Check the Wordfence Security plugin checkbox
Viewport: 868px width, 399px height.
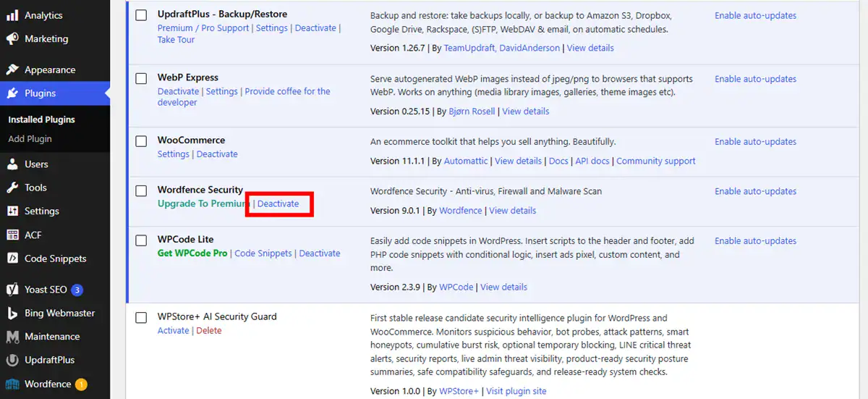(141, 191)
